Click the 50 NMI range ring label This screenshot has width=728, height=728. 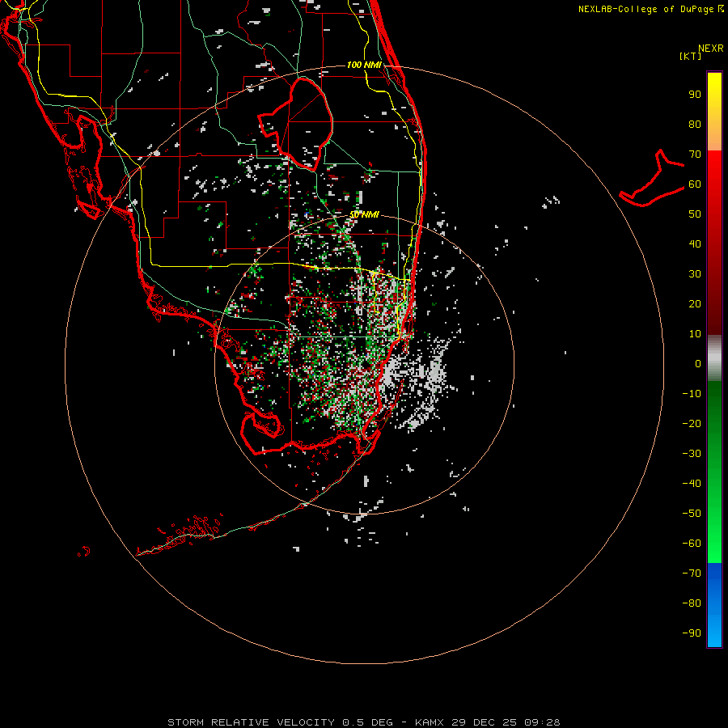pyautogui.click(x=364, y=214)
